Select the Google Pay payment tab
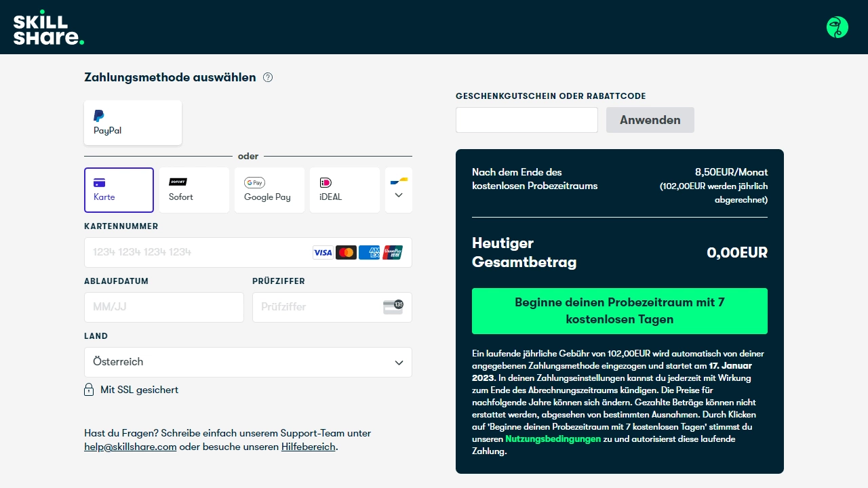The image size is (868, 488). [269, 190]
